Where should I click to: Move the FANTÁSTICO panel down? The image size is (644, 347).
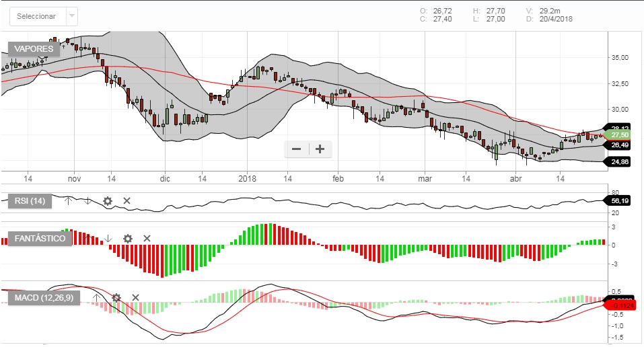[108, 238]
